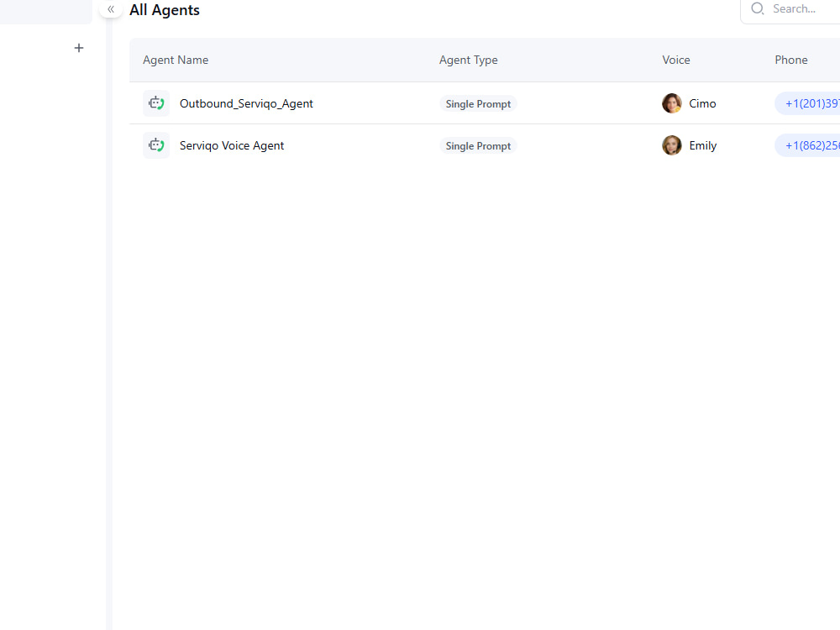Click the Phone column header
This screenshot has width=840, height=630.
tap(791, 60)
